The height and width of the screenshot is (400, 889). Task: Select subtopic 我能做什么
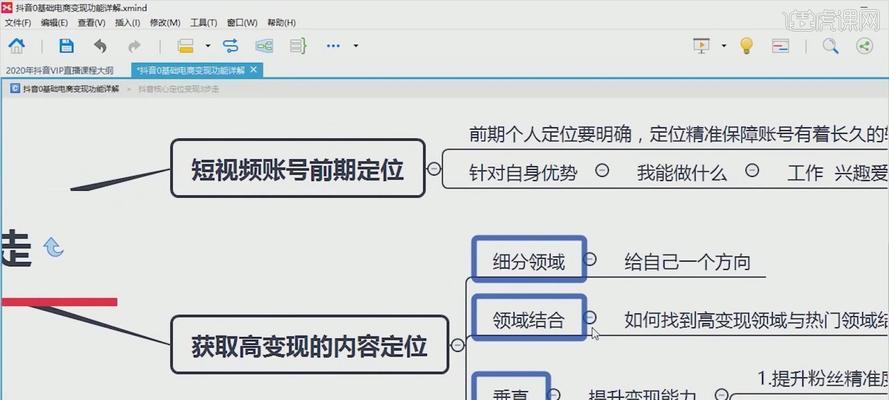pos(682,173)
